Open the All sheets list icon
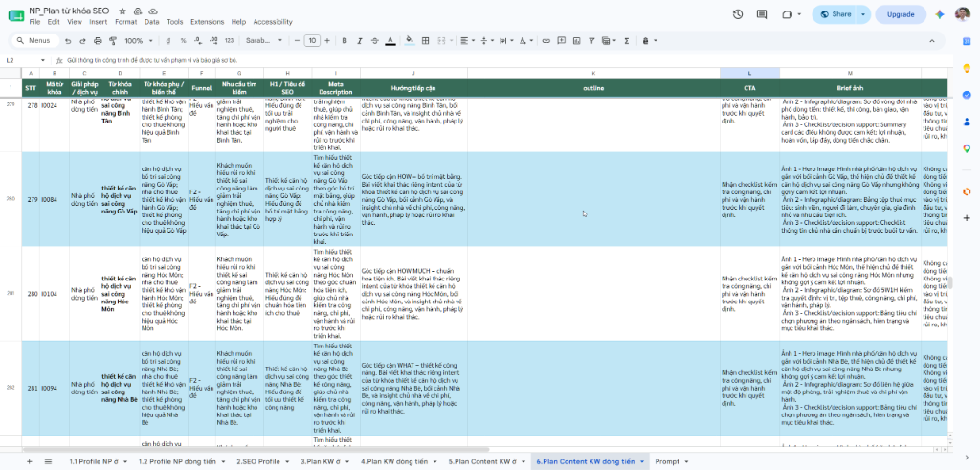 point(48,461)
